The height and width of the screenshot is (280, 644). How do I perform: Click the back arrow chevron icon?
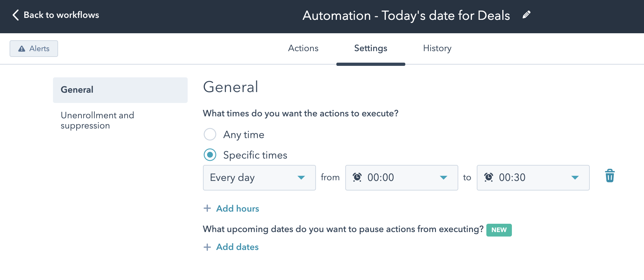click(x=15, y=15)
